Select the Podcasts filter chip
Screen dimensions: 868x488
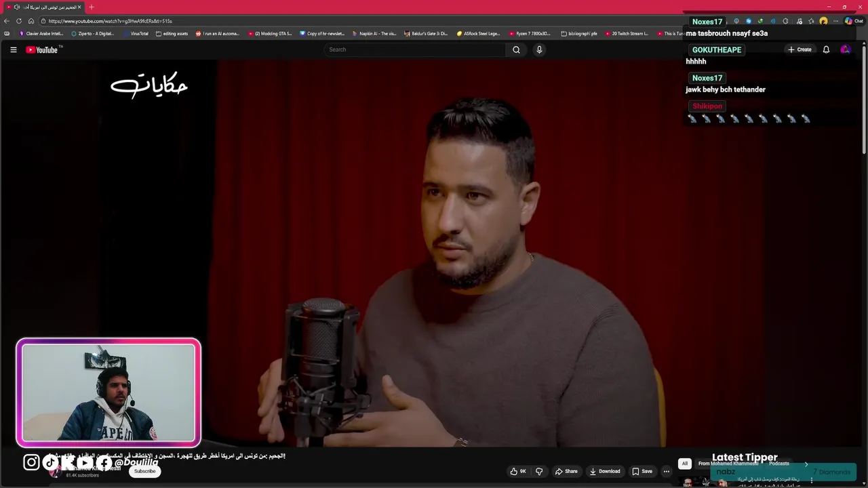pyautogui.click(x=778, y=464)
